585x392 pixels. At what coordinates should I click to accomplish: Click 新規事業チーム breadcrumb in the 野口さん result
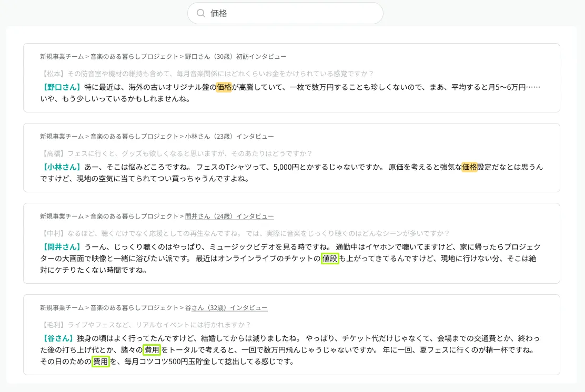tap(62, 56)
